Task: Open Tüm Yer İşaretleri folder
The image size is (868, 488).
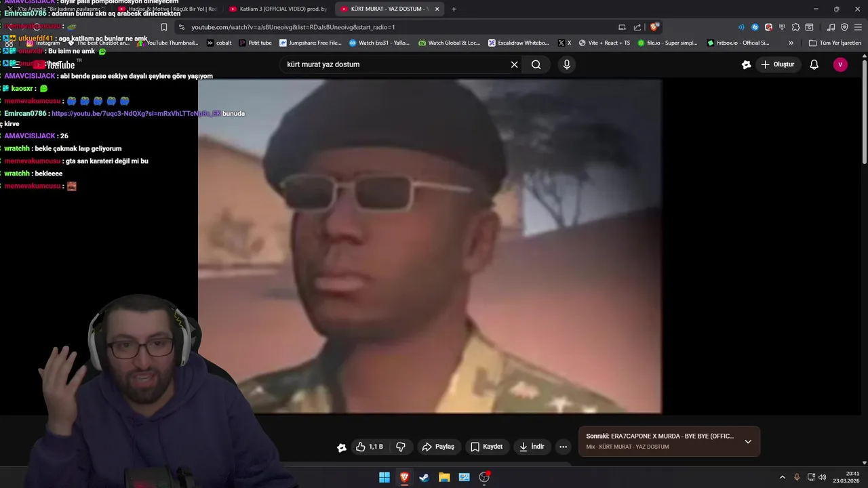Action: pos(835,43)
